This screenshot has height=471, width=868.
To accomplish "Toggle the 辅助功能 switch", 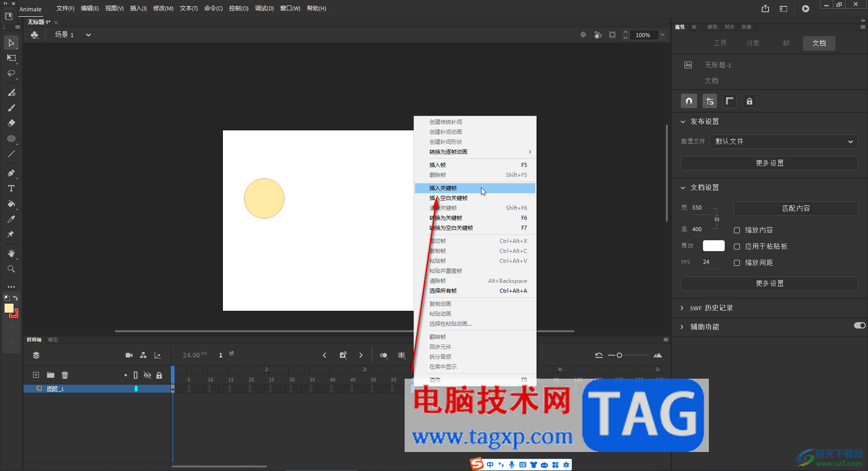I will point(859,325).
